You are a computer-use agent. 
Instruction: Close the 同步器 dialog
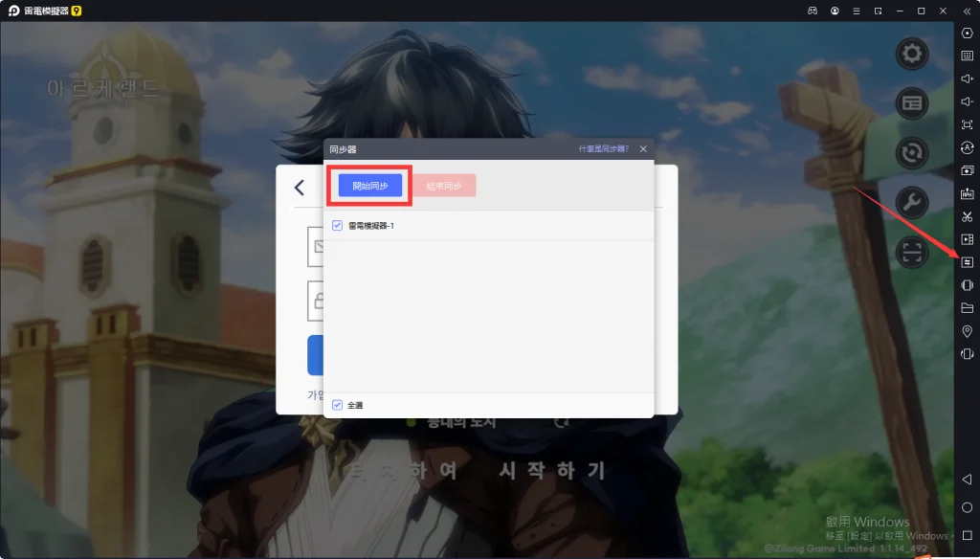(x=643, y=148)
